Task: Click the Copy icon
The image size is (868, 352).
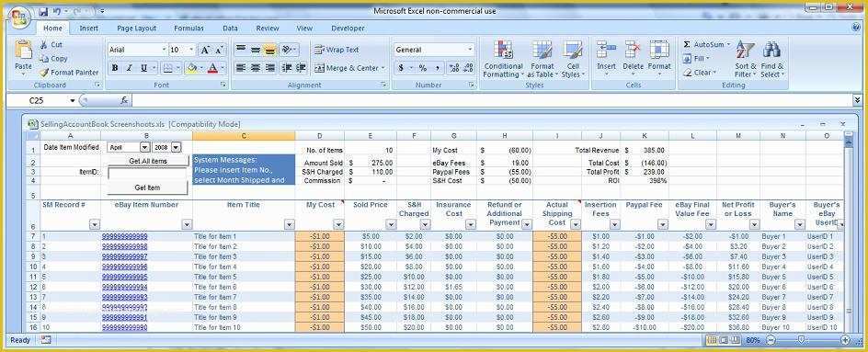Action: coord(44,58)
